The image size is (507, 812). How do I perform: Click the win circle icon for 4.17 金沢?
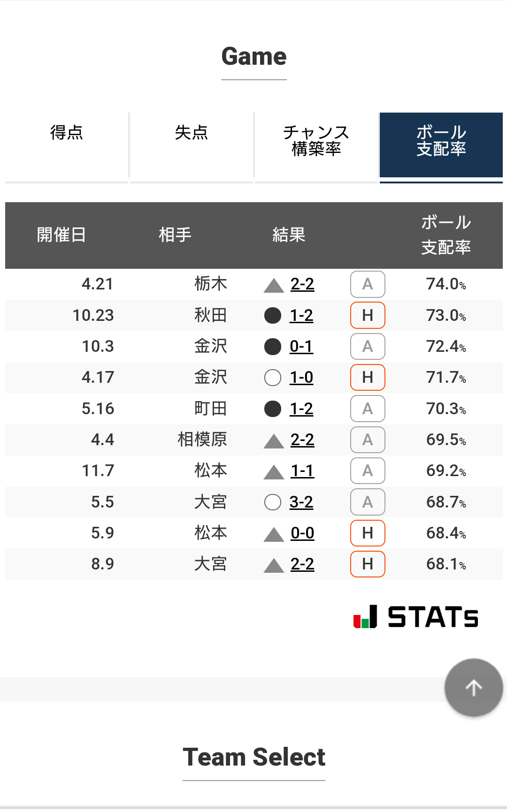273,378
